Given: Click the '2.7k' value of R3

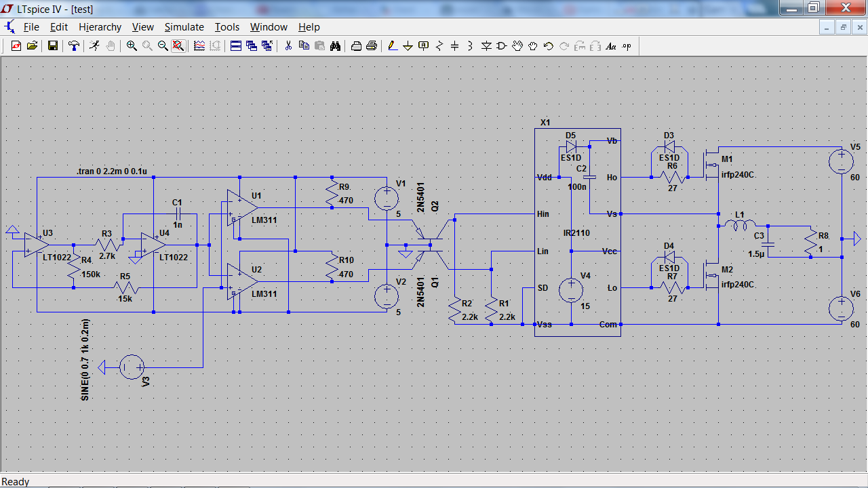Looking at the screenshot, I should 108,257.
